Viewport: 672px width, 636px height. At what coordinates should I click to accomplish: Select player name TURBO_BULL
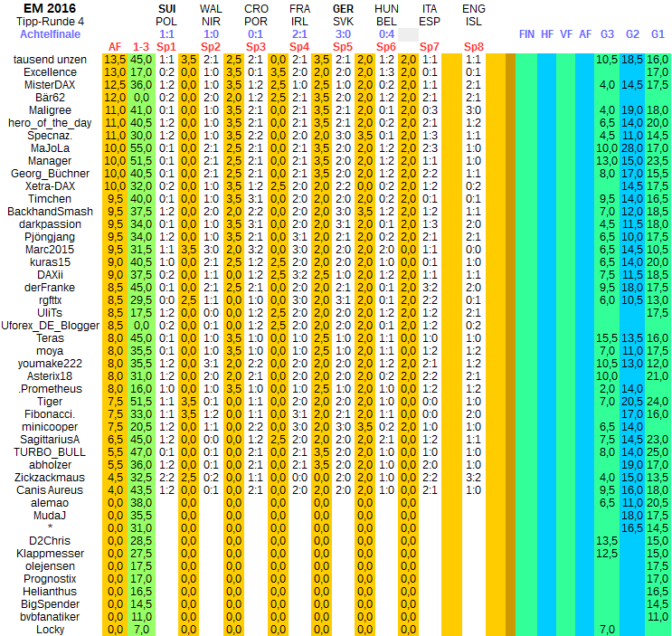(51, 451)
